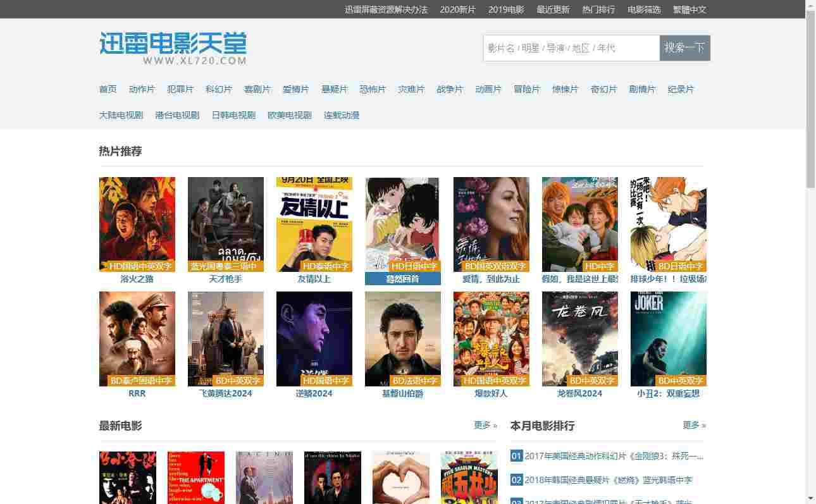The width and height of the screenshot is (816, 504).
Task: Open the 热门排行 ranking page
Action: 598,9
